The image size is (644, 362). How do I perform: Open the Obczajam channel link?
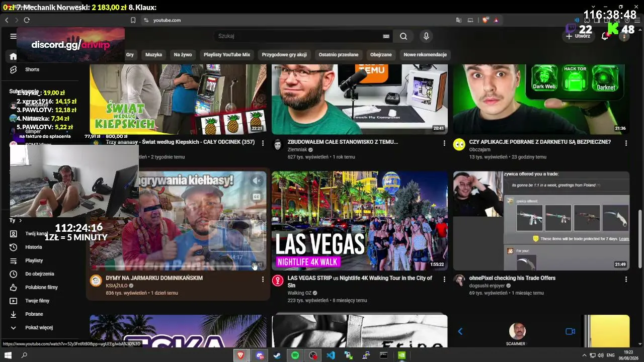[479, 150]
